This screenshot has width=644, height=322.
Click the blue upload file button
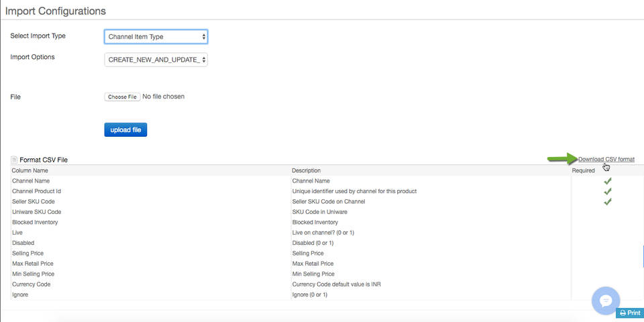coord(125,129)
